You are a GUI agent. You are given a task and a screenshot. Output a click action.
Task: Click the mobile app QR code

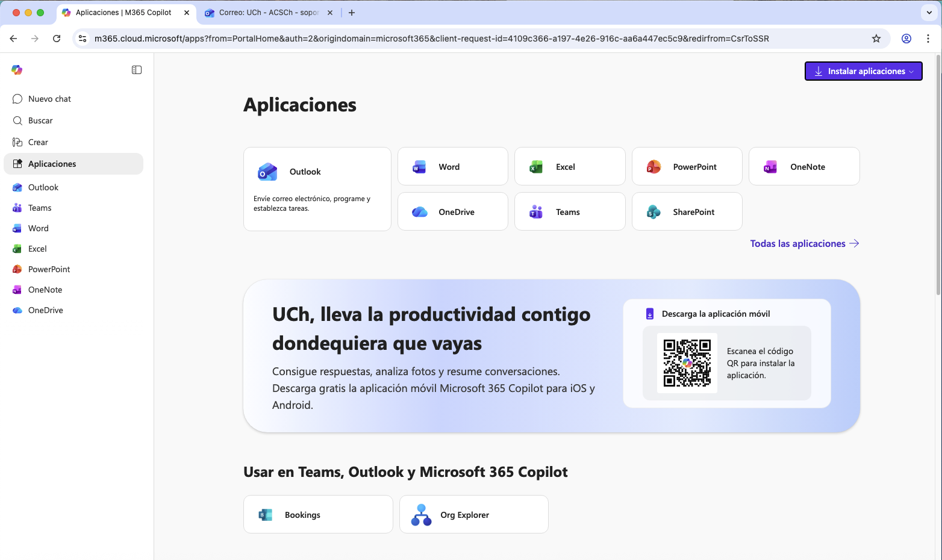[687, 363]
